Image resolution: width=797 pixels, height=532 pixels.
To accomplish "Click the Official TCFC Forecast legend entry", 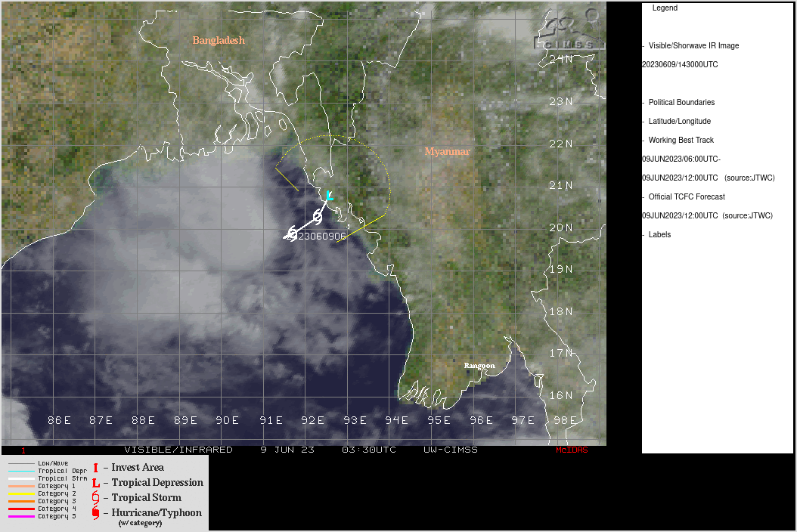I will click(x=687, y=196).
